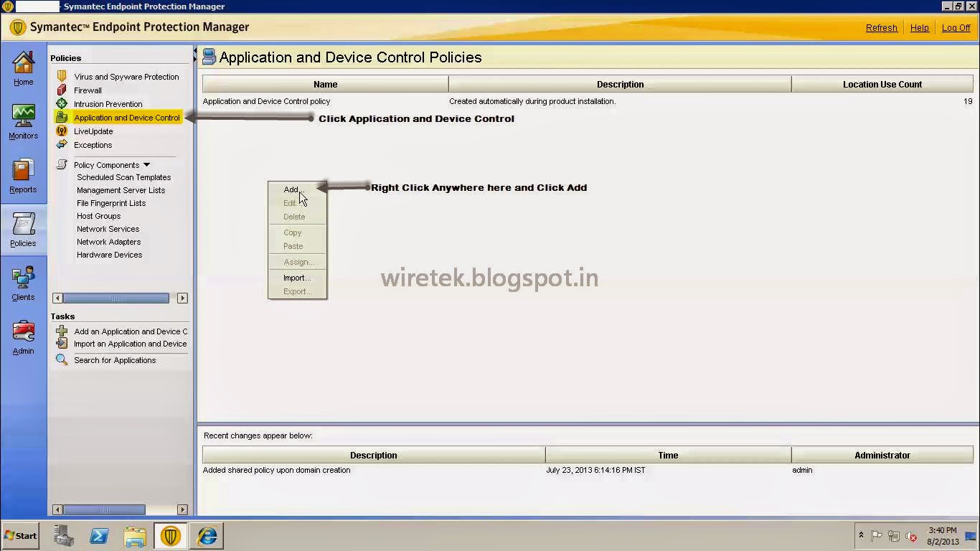Open the Admin section icon
Screen dimensions: 980x551
coord(23,332)
